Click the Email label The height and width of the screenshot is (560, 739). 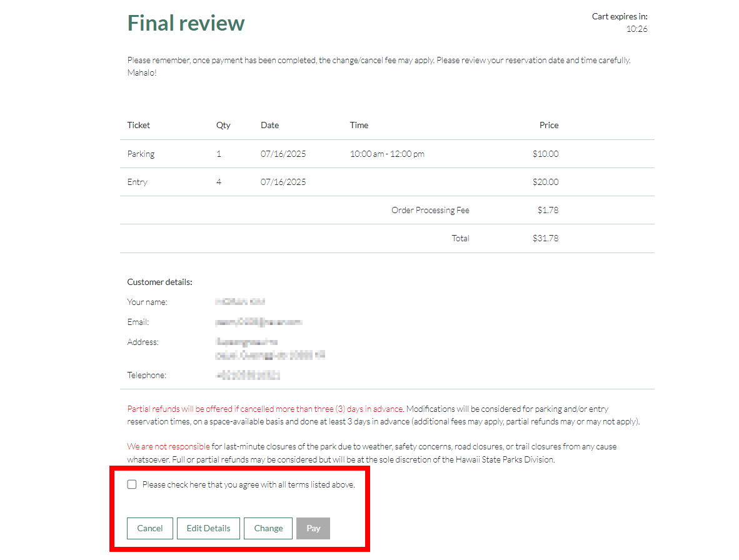[138, 322]
